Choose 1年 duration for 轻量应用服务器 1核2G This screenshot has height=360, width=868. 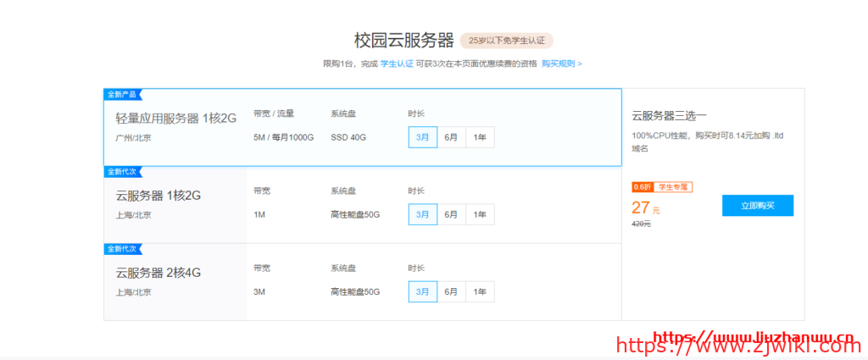pyautogui.click(x=480, y=137)
